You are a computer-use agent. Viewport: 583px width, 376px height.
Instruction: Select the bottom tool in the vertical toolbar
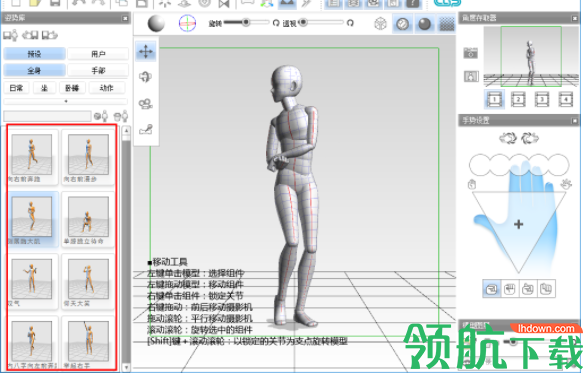tap(146, 129)
